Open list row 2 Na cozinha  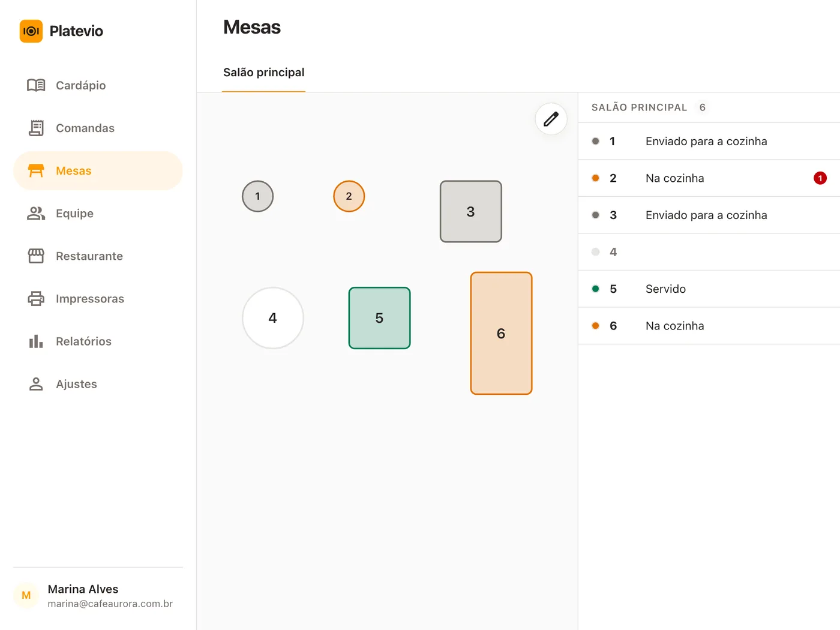(x=709, y=178)
